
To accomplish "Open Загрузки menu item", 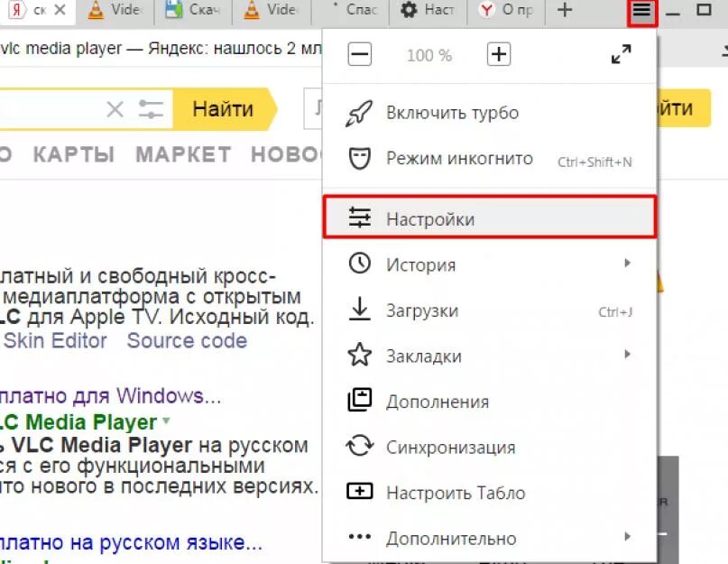I will point(490,310).
